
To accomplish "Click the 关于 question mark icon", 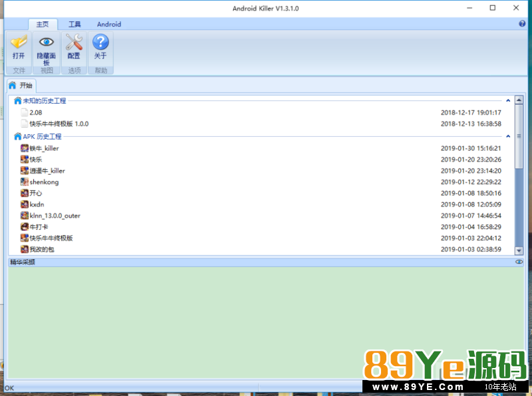I will click(100, 43).
